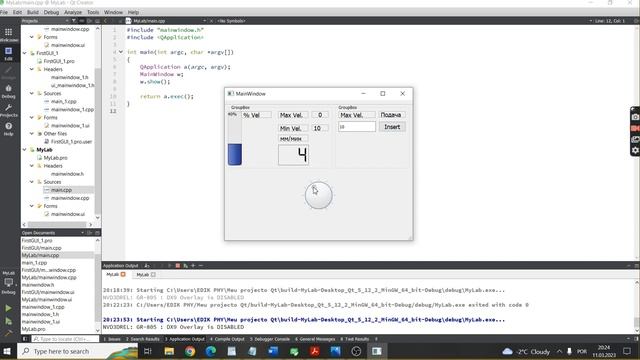
Task: Switch to Issues output pane
Action: point(112,339)
